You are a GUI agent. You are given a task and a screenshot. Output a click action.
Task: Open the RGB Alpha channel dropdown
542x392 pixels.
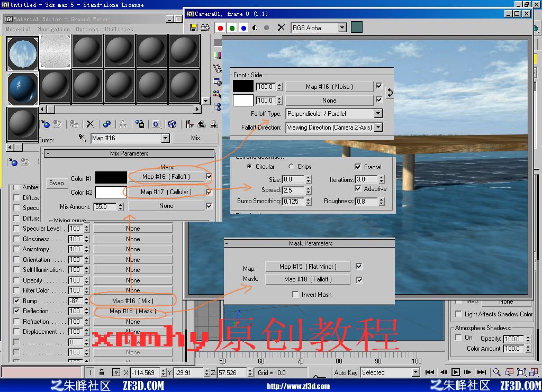pos(342,28)
